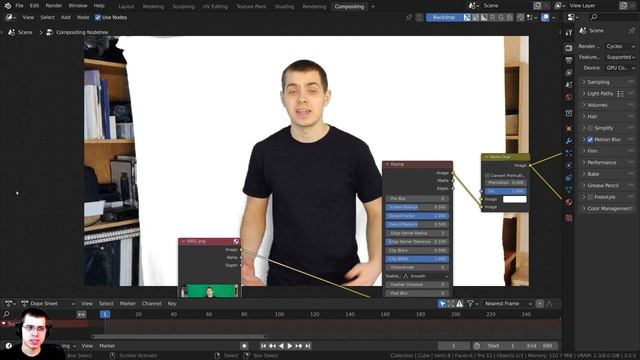
Task: Expand the Volumes panel
Action: tap(607, 105)
